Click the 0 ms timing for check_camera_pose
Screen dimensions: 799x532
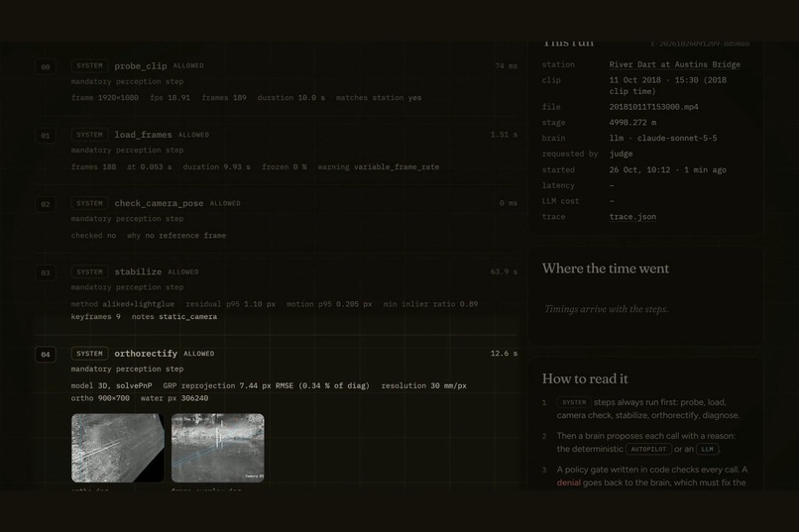click(x=508, y=203)
